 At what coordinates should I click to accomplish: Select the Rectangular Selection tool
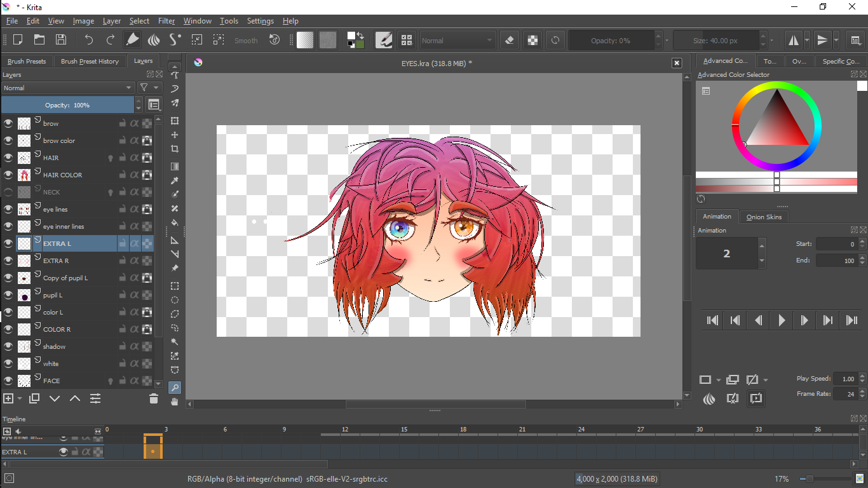coord(175,286)
